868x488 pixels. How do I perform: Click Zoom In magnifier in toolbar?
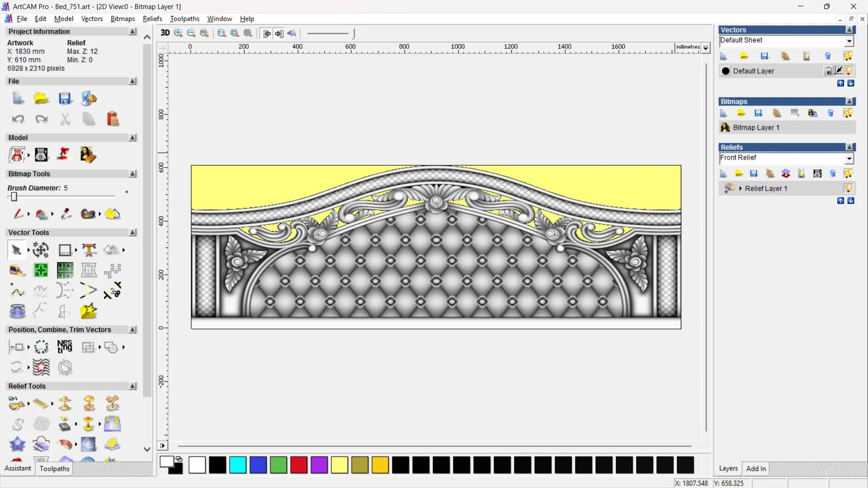point(179,33)
